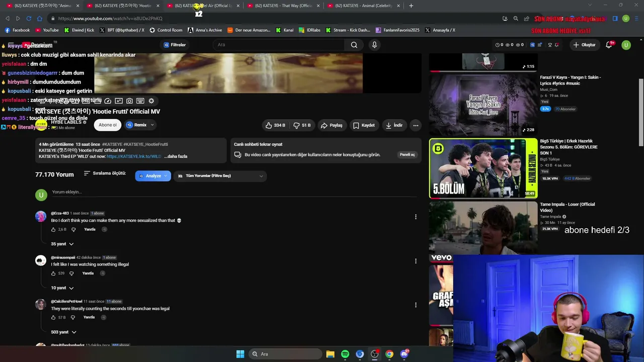
Task: Open the Remix dropdown
Action: tap(140, 125)
